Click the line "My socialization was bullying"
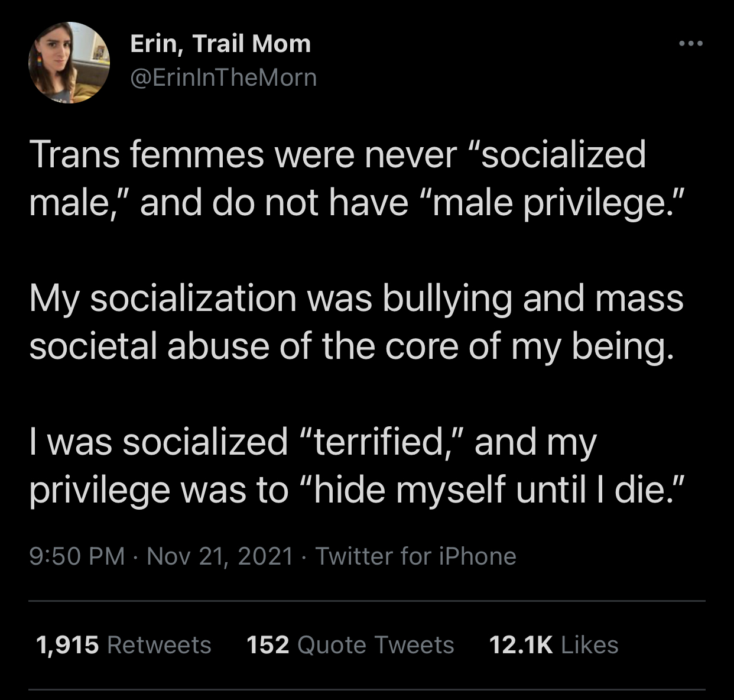Viewport: 734px width, 700px height. click(x=356, y=298)
